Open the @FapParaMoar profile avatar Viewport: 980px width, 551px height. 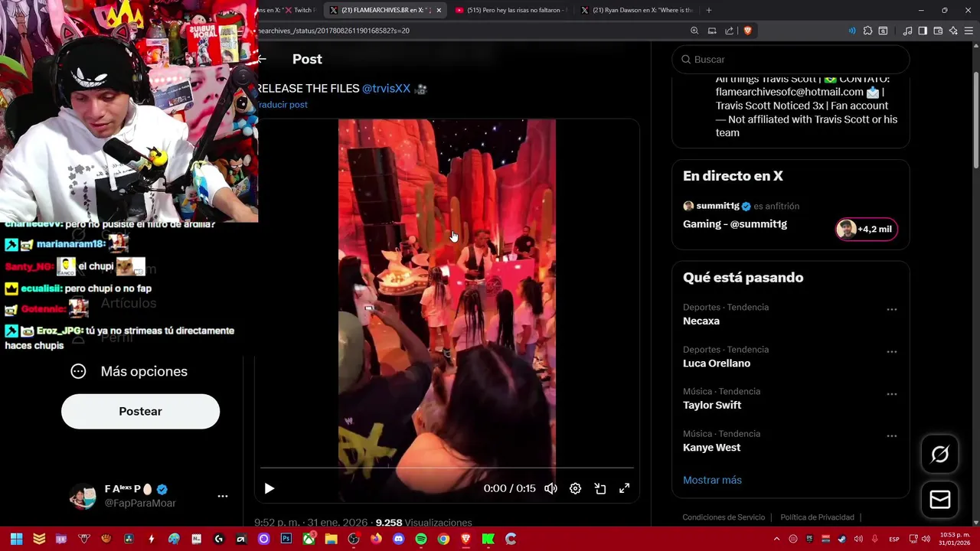(83, 496)
